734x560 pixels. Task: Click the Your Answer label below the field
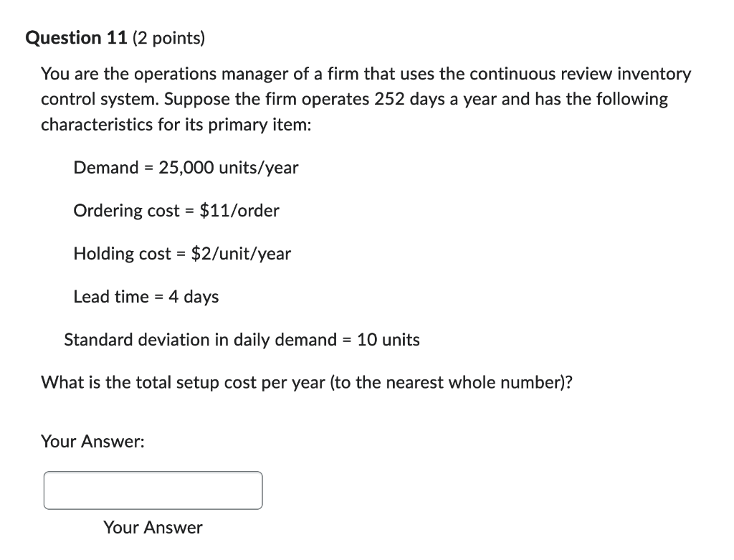point(153,528)
